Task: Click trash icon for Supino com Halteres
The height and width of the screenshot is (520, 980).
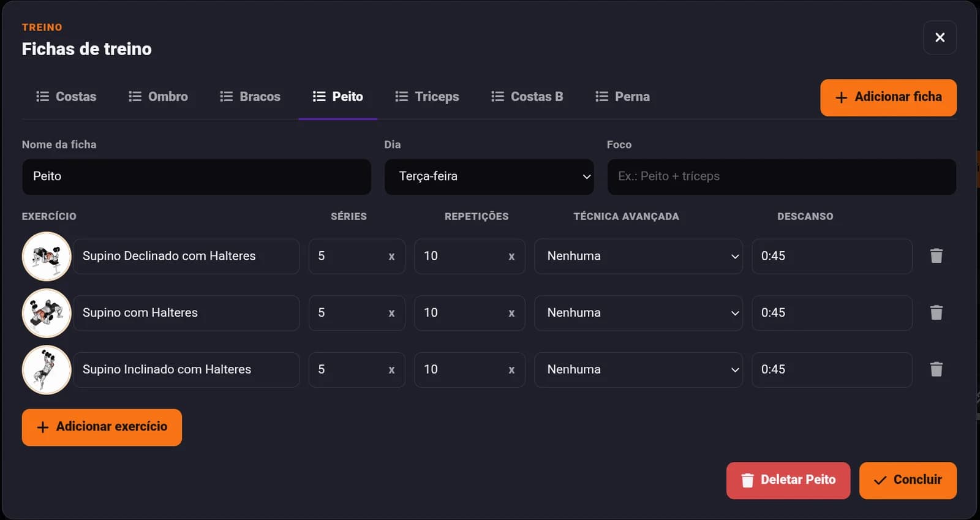Action: tap(936, 313)
